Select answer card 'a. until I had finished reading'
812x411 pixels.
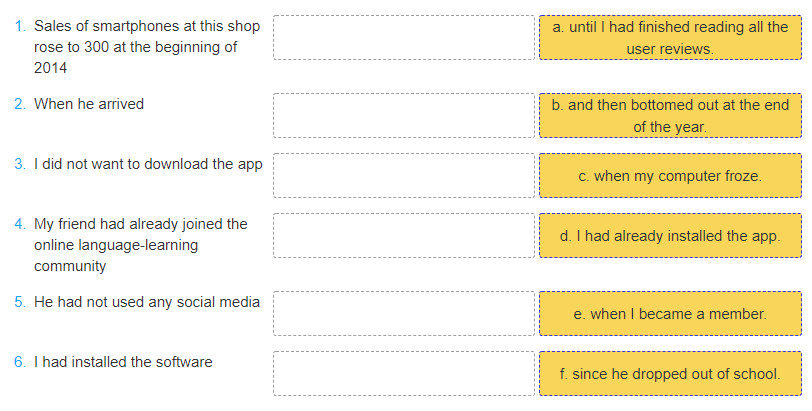tap(670, 37)
